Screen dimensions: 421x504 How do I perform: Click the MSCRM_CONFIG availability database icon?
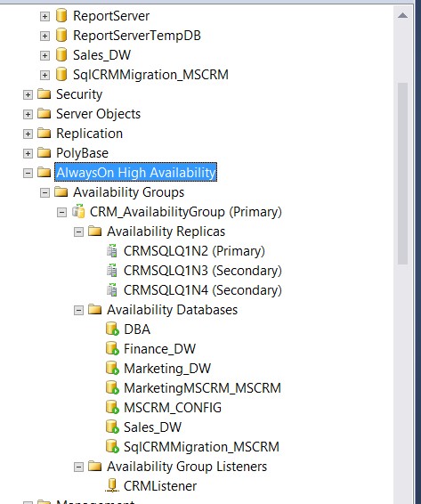pyautogui.click(x=112, y=408)
